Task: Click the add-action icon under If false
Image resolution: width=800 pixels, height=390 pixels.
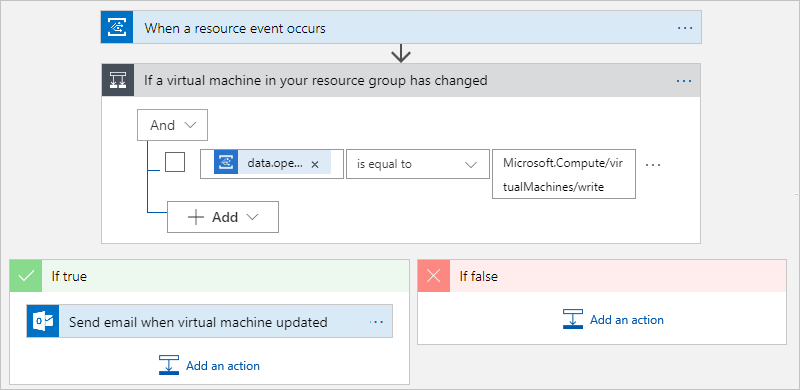Action: [x=573, y=319]
